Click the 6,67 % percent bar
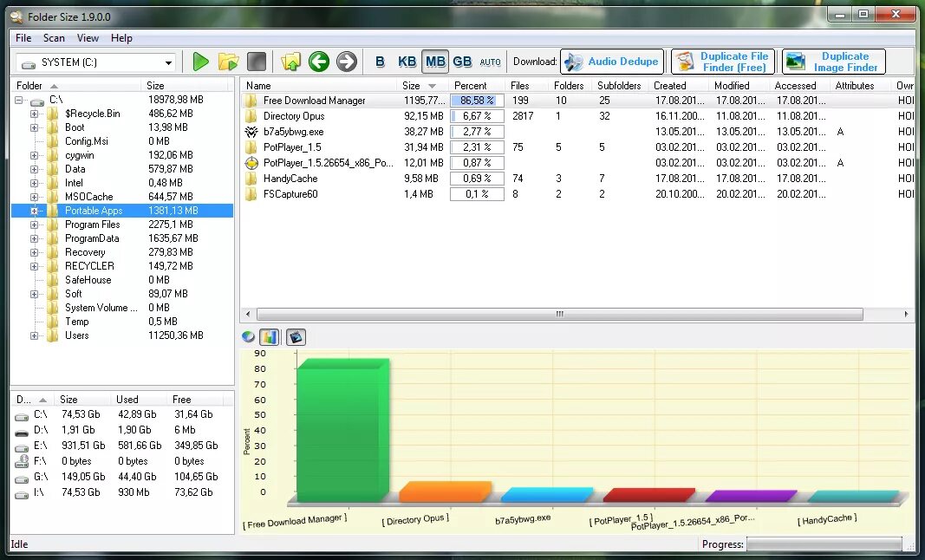Image resolution: width=925 pixels, height=560 pixels. [x=477, y=115]
